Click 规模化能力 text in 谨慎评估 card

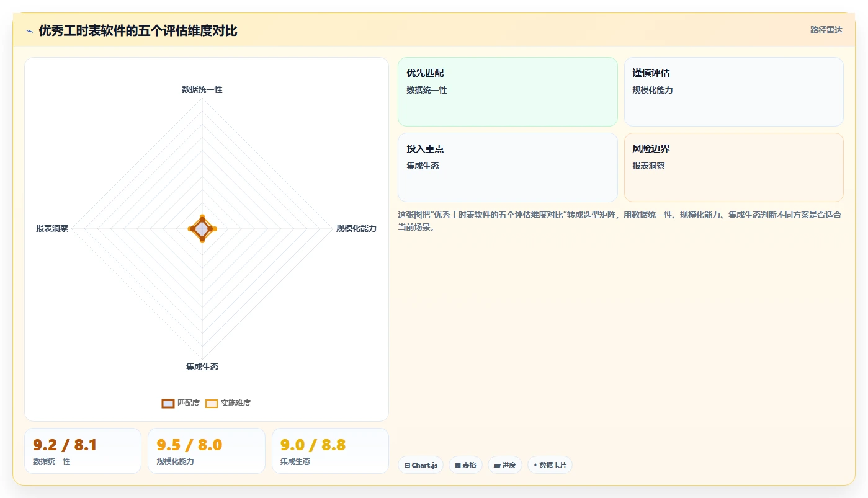(x=653, y=90)
